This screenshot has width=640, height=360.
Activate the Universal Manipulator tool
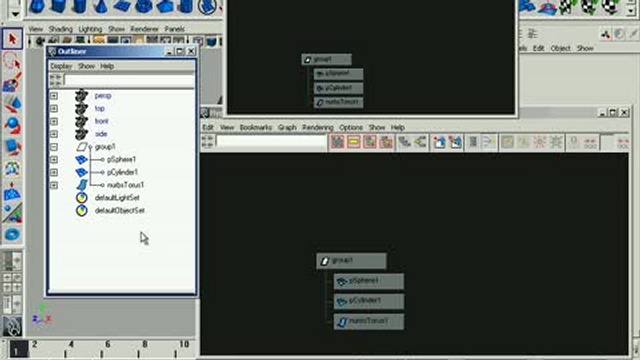click(x=12, y=168)
